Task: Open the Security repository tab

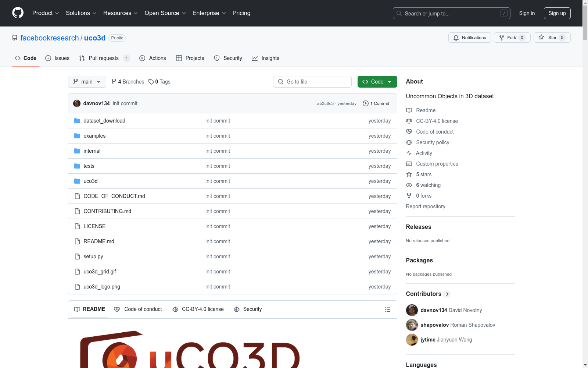Action: click(228, 58)
